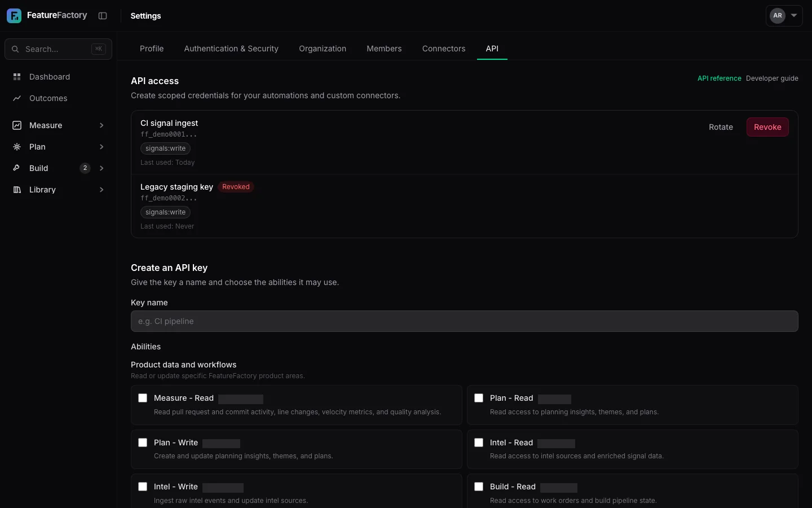Click the 'Product data and workflows' heading
This screenshot has width=812, height=508.
tap(184, 365)
